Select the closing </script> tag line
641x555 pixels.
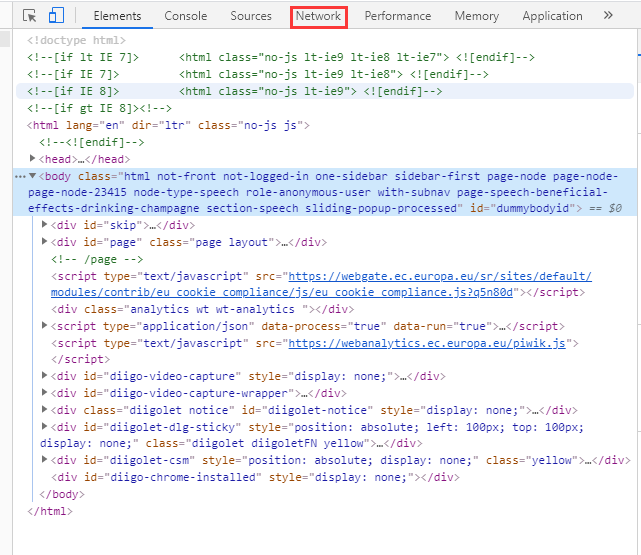click(x=81, y=359)
